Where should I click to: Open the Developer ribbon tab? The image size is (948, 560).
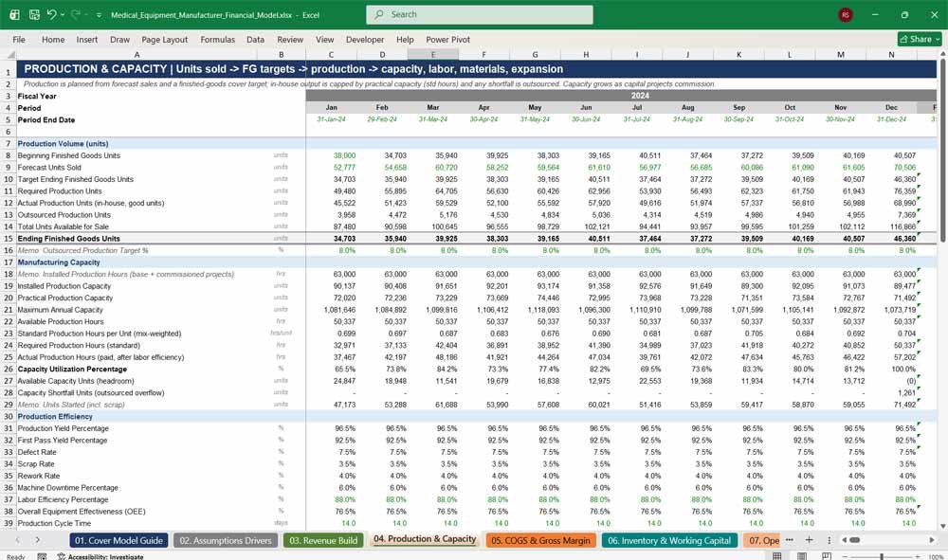pos(365,39)
